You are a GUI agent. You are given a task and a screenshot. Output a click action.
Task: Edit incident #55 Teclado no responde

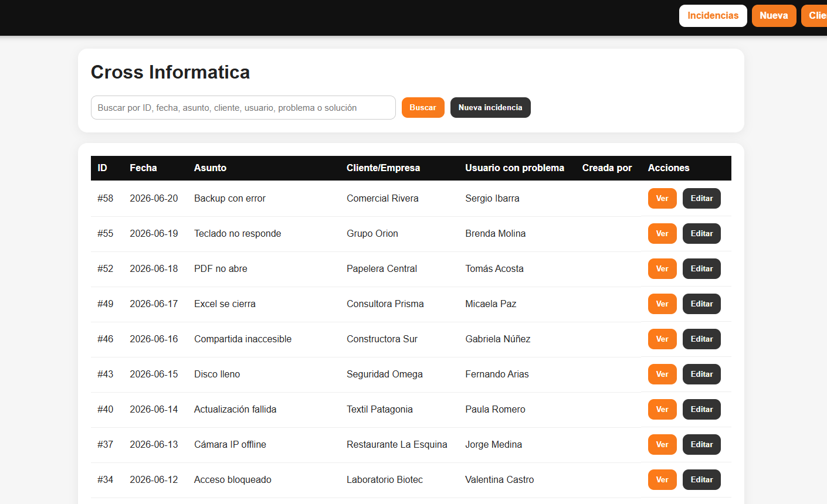tap(701, 234)
